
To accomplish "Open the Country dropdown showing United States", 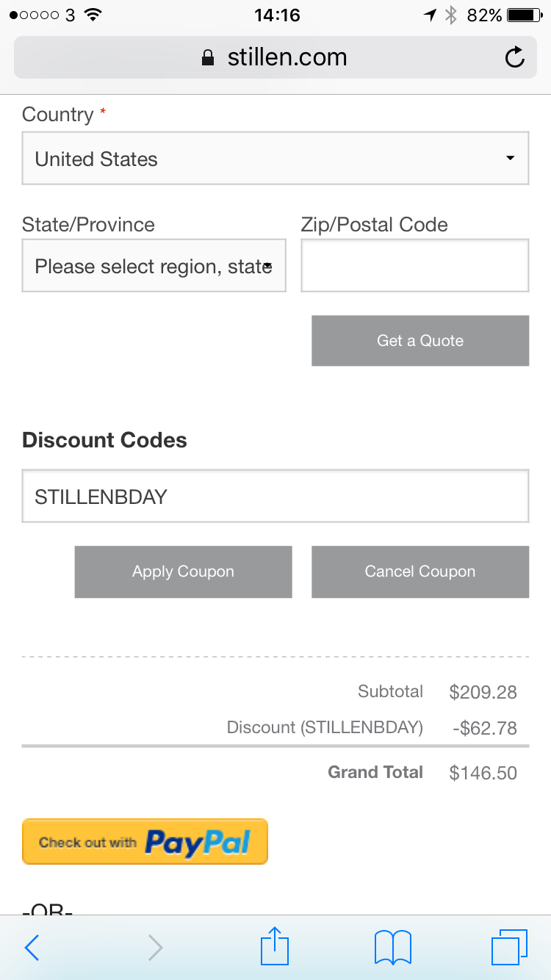I will (275, 159).
